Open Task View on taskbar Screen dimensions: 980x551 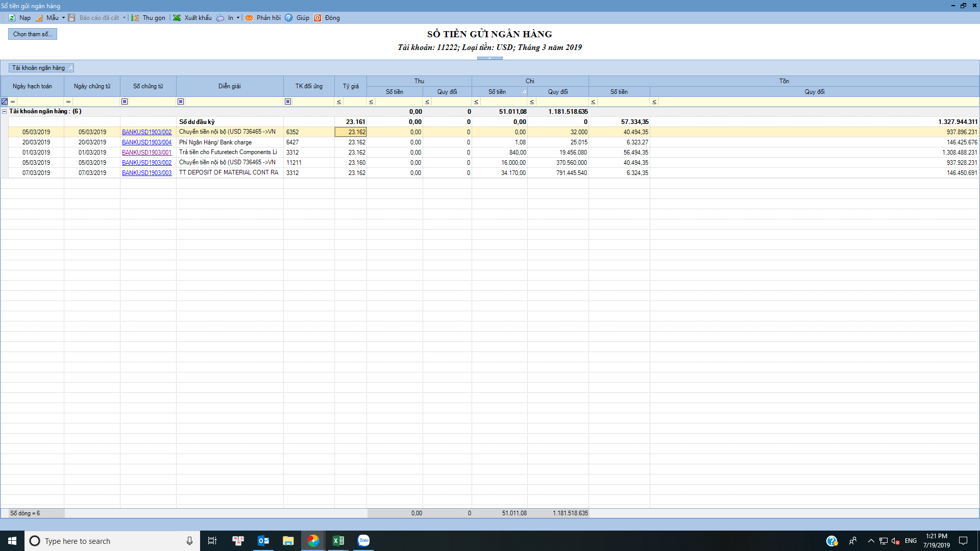212,541
